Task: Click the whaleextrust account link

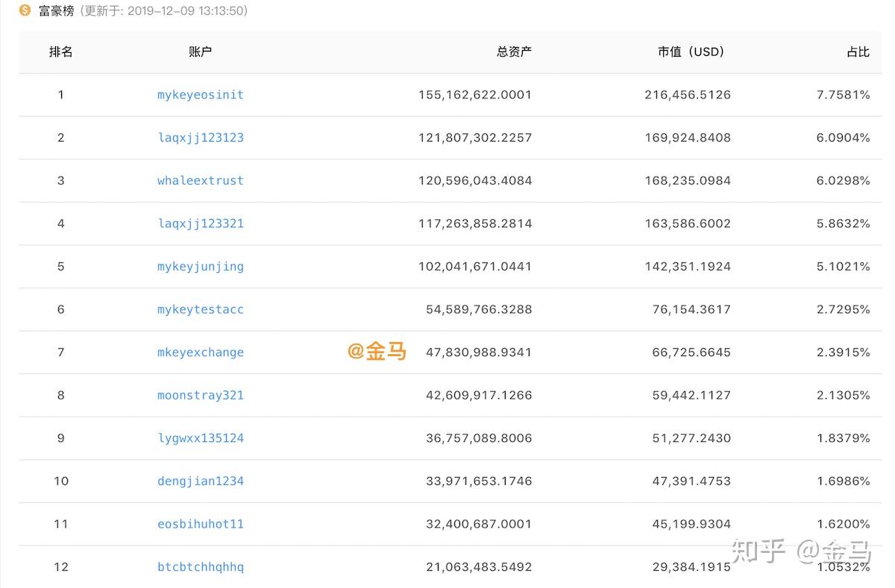Action: (200, 180)
